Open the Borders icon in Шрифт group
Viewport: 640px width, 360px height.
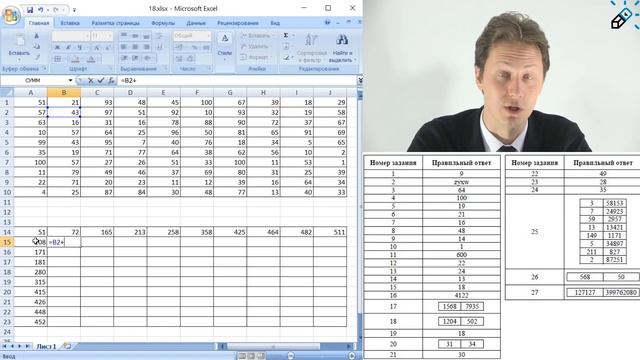pyautogui.click(x=58, y=59)
